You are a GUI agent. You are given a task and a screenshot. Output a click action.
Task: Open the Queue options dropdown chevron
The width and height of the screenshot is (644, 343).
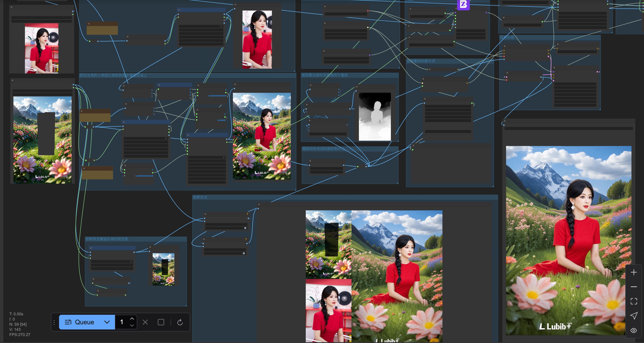coord(107,322)
